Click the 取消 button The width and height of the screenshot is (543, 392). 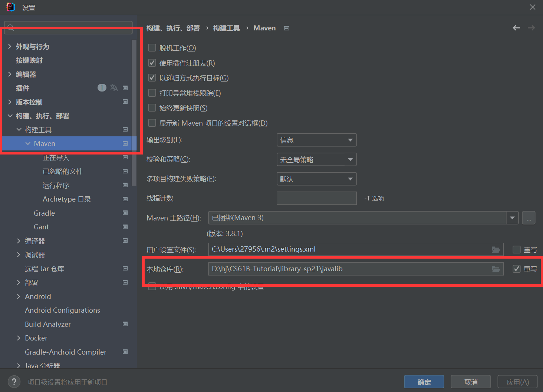coord(471,382)
